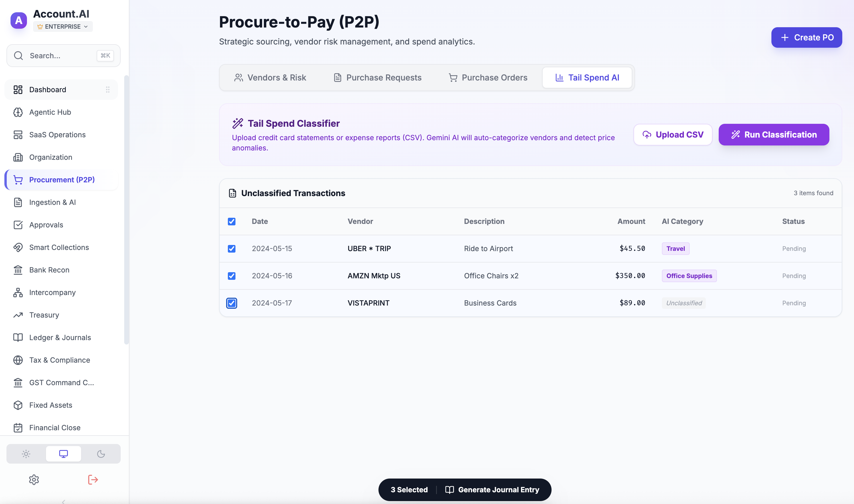Switch to the Purchase Orders tab
The width and height of the screenshot is (854, 504).
pos(488,78)
